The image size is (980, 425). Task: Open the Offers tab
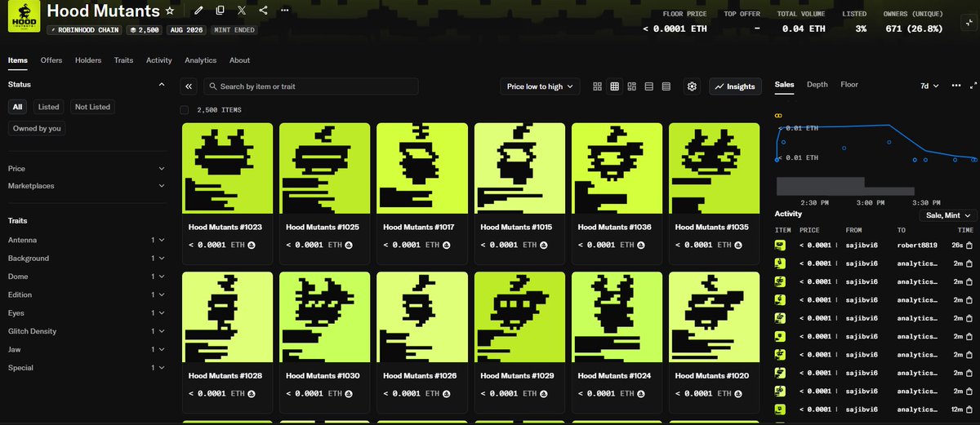51,60
